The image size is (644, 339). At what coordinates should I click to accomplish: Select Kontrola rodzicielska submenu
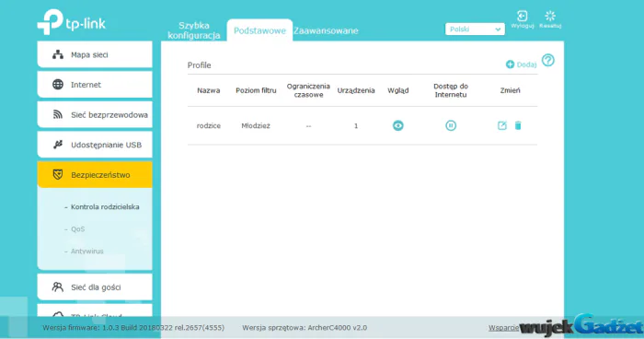(105, 207)
